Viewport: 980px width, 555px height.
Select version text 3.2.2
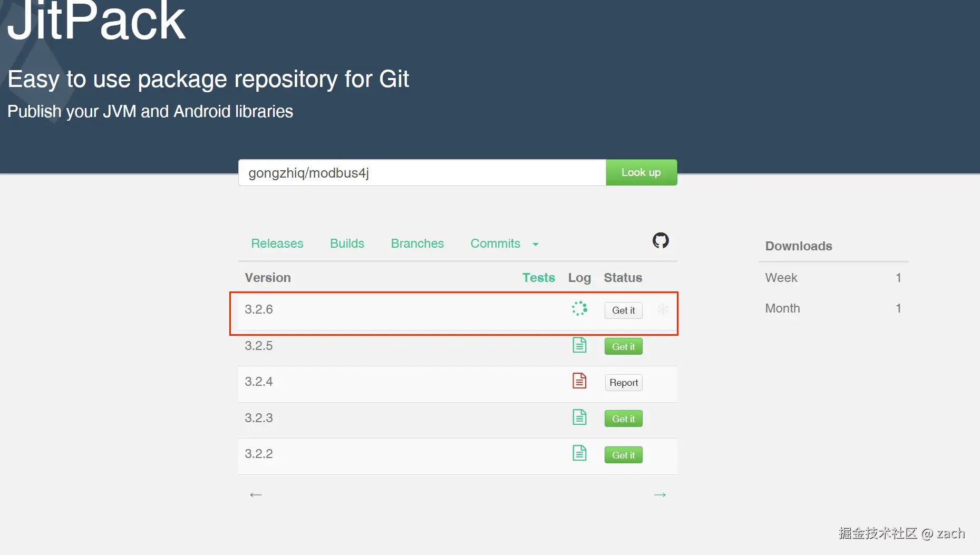point(259,454)
